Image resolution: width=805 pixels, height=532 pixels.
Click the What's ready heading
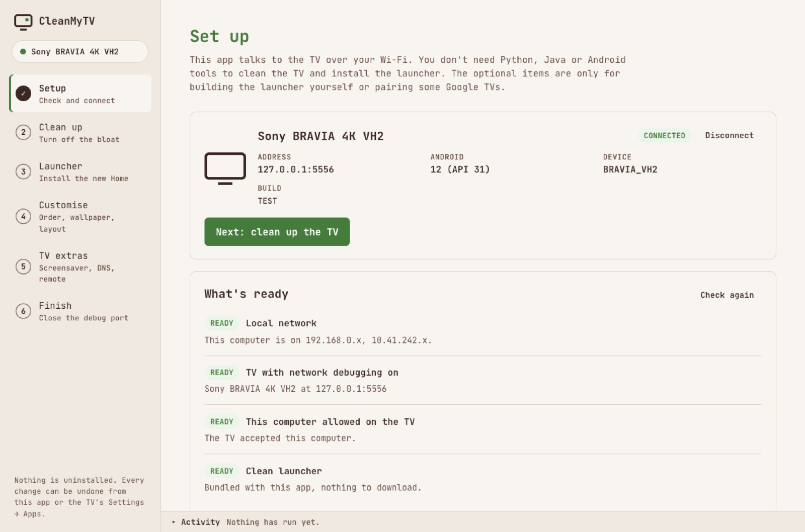(246, 294)
